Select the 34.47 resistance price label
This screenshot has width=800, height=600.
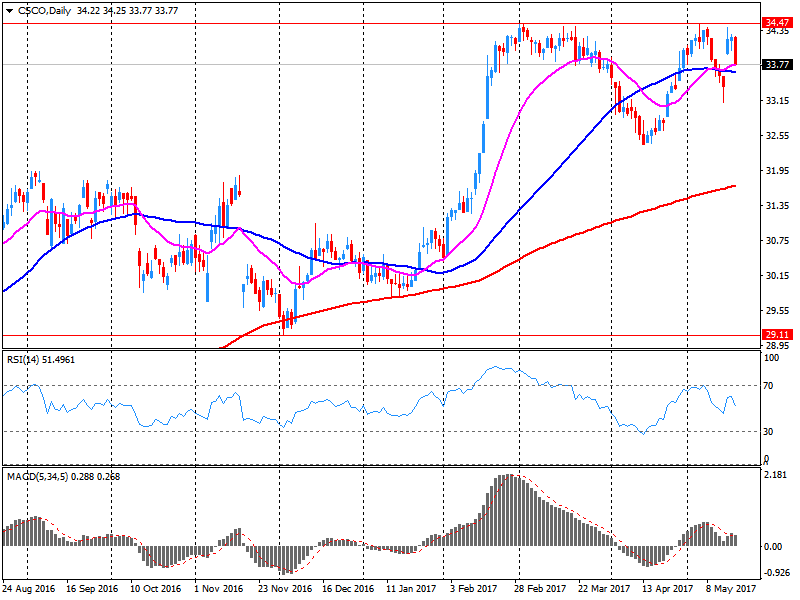coord(777,22)
